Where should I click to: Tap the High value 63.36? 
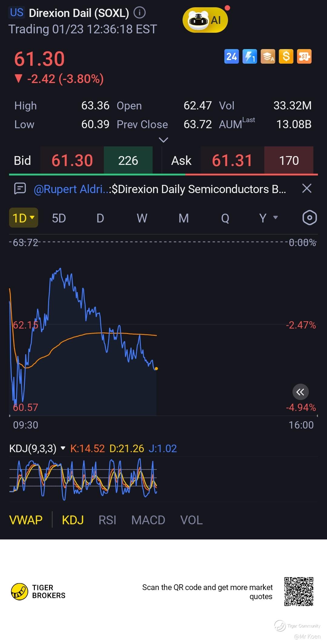[x=95, y=105]
